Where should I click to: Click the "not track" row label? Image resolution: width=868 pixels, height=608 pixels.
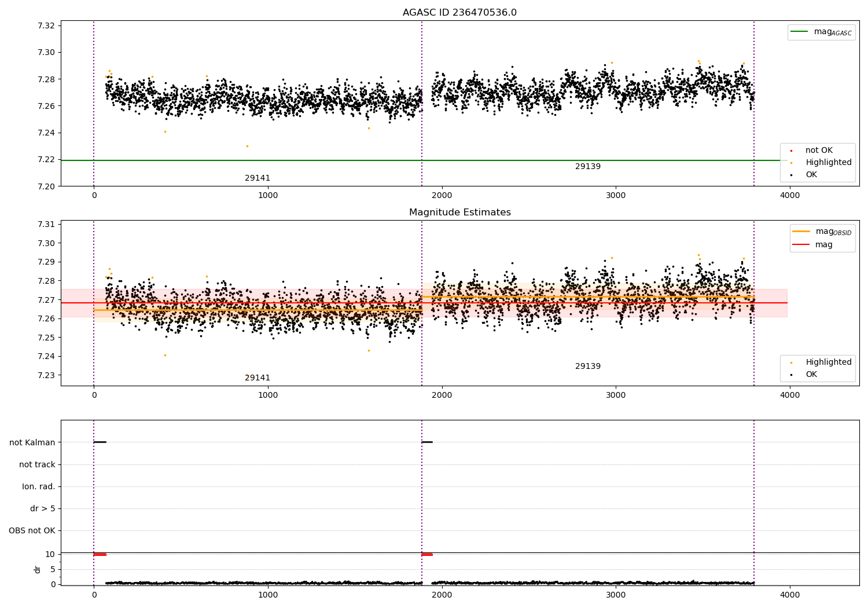(x=37, y=464)
